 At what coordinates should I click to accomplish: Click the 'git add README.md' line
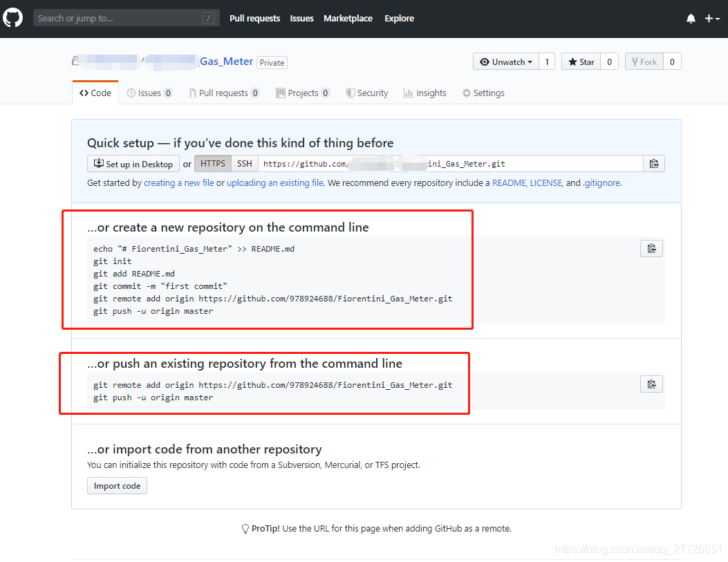point(134,274)
